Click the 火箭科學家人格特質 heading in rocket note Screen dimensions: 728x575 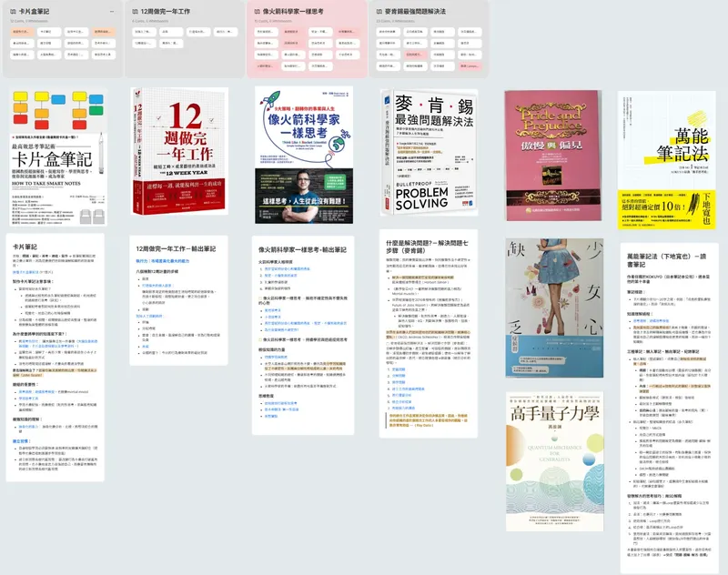(276, 262)
